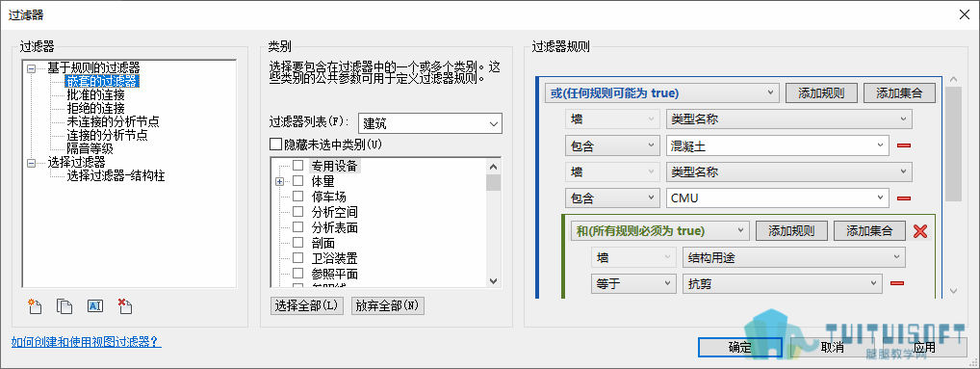Click the category list scrollbar down arrow
This screenshot has width=980, height=369.
[493, 281]
